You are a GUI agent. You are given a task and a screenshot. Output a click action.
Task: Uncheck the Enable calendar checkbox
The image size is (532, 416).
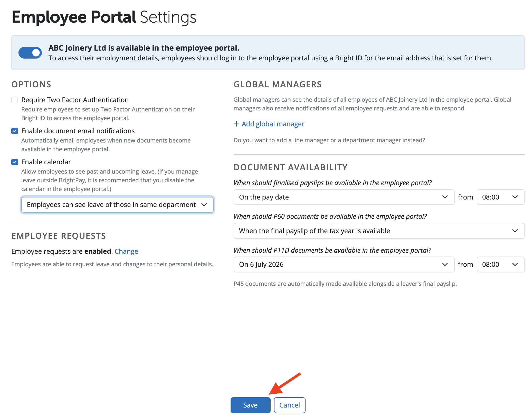click(x=15, y=162)
